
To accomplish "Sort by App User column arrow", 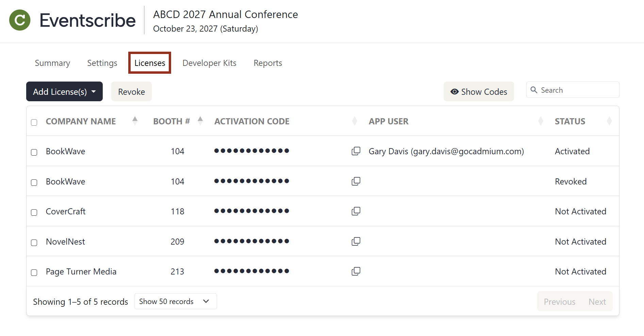I will (541, 121).
